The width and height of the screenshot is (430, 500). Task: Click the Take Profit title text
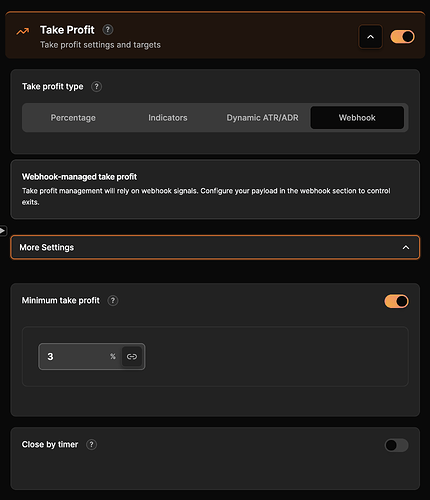[x=67, y=30]
